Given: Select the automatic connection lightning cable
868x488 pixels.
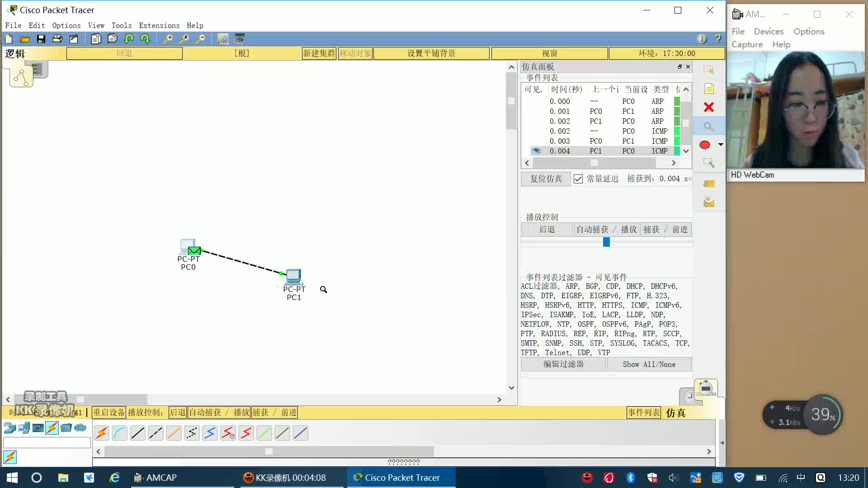Looking at the screenshot, I should [102, 433].
